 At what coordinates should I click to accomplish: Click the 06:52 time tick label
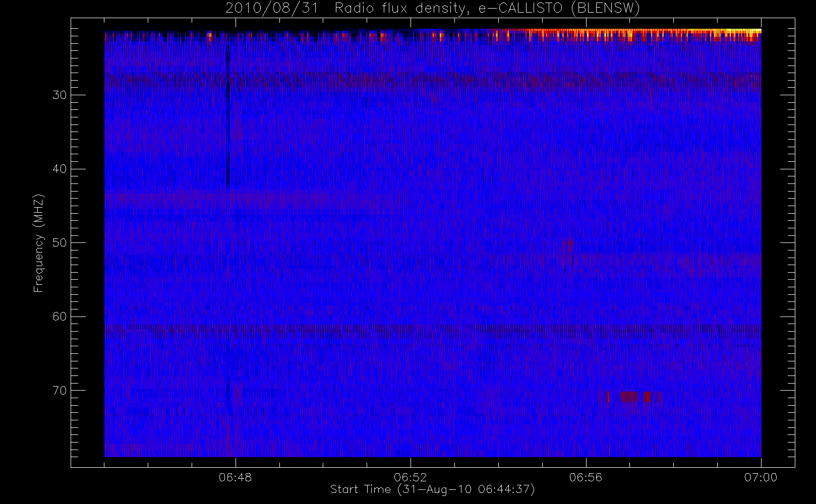click(410, 477)
